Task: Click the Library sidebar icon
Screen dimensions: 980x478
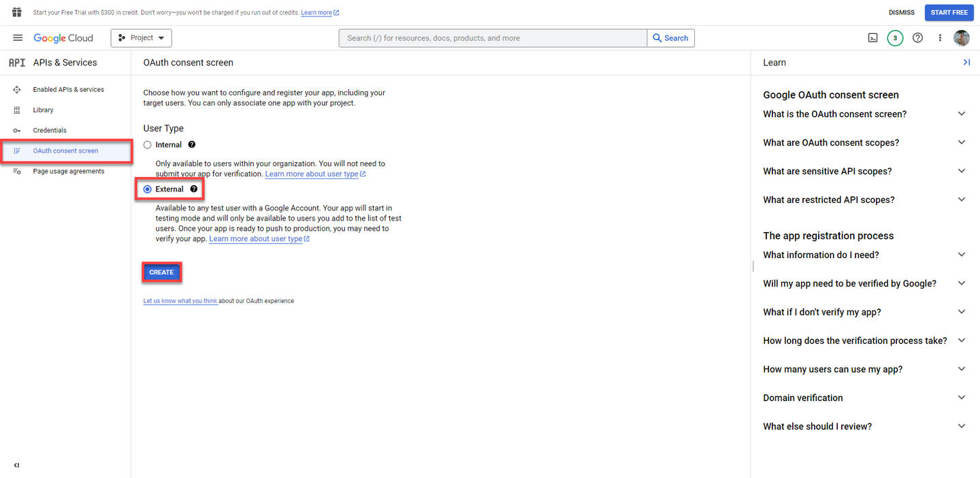Action: coord(17,110)
